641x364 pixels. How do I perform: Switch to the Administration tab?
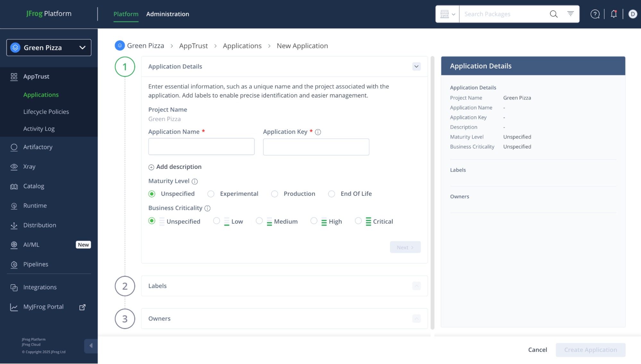[167, 14]
